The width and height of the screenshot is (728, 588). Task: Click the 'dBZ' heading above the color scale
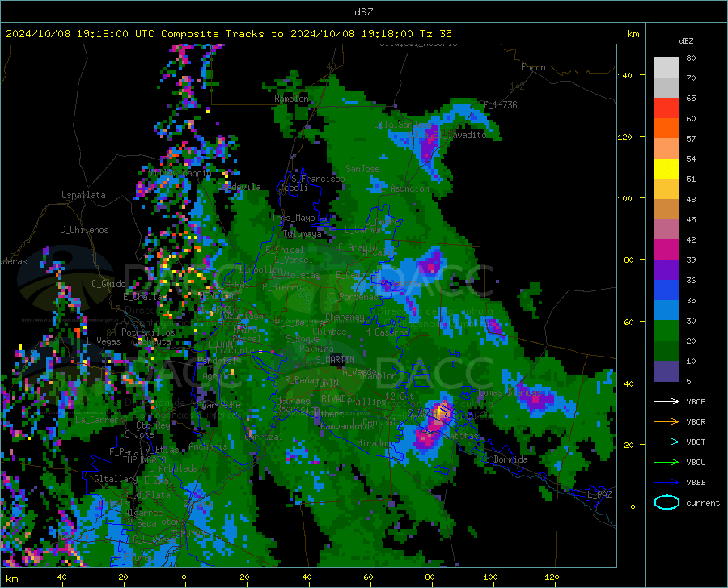coord(686,40)
